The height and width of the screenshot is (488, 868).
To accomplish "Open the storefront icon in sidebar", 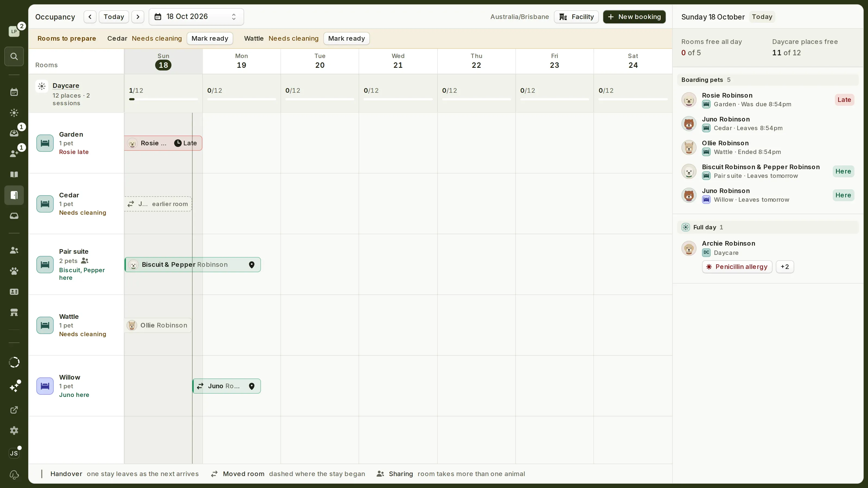I will click(x=14, y=313).
